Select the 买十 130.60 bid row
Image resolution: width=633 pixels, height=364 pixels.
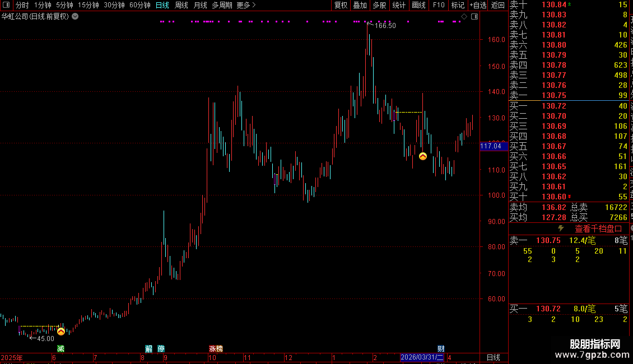(x=569, y=197)
